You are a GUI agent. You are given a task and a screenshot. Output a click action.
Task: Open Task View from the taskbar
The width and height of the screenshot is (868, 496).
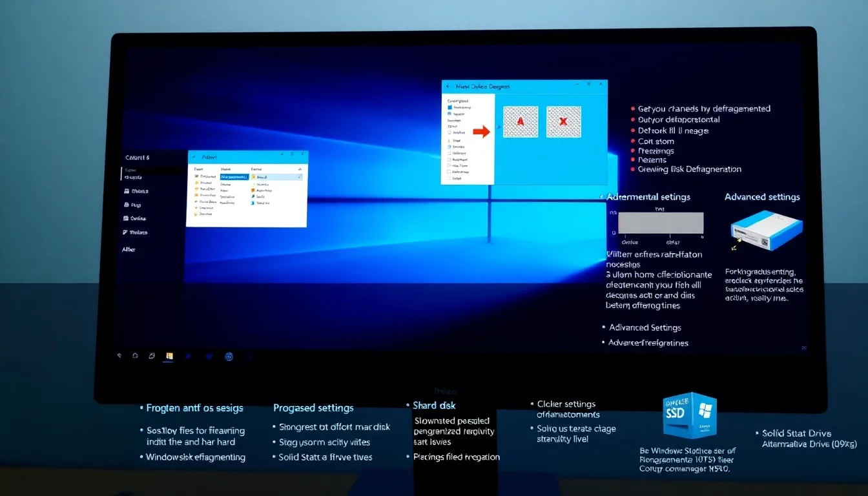pos(152,355)
